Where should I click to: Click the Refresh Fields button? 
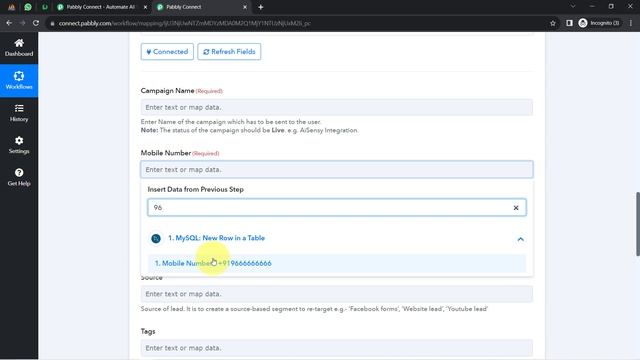click(x=229, y=52)
